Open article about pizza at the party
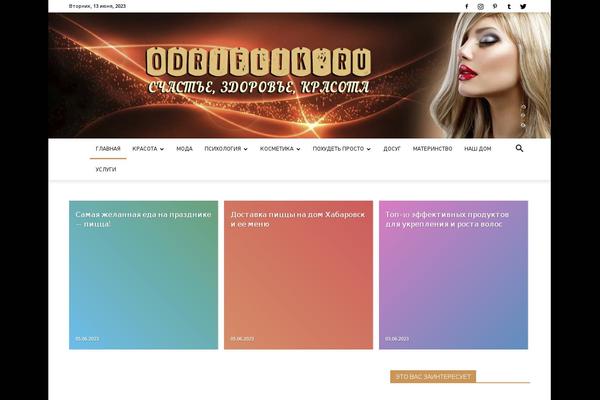 (x=143, y=219)
